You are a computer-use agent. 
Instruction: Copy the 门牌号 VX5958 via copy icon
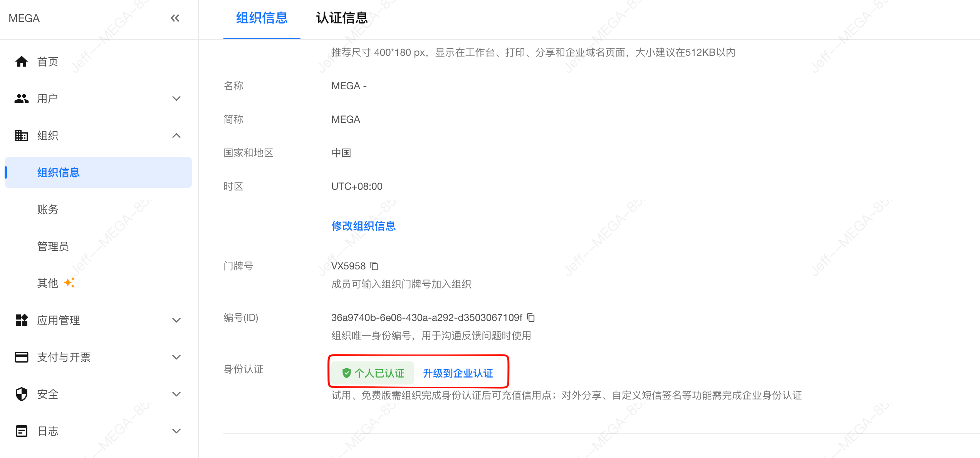[374, 266]
